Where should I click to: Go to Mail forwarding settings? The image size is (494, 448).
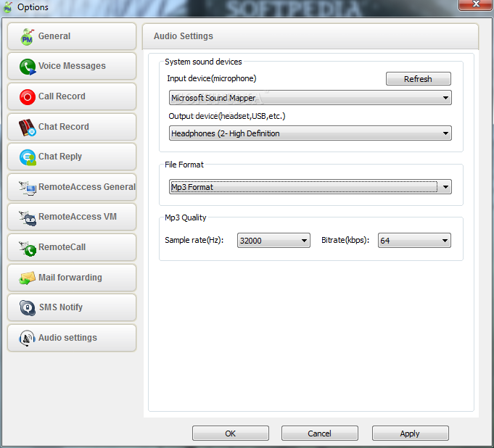[72, 278]
